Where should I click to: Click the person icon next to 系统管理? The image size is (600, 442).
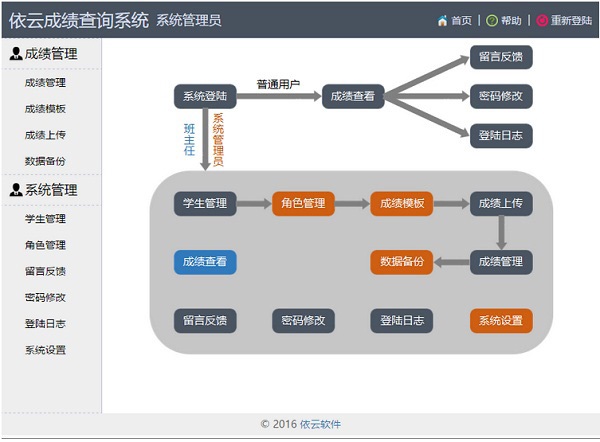(16, 190)
